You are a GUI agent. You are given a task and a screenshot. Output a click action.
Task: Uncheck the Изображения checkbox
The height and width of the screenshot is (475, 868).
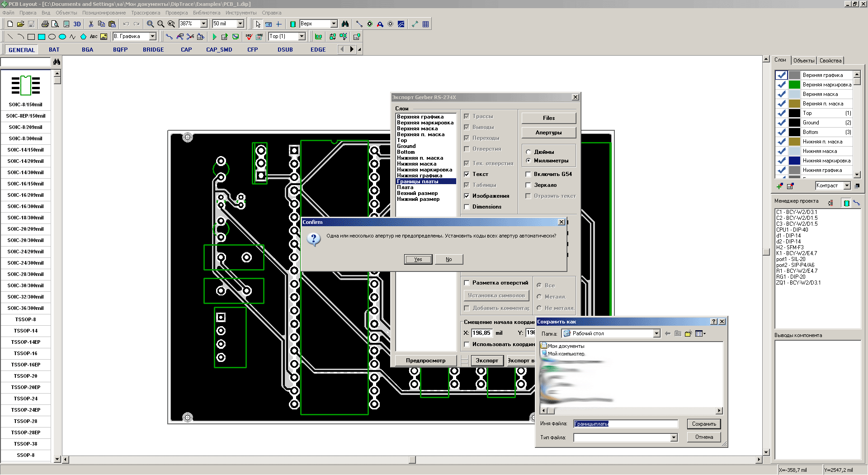(467, 196)
